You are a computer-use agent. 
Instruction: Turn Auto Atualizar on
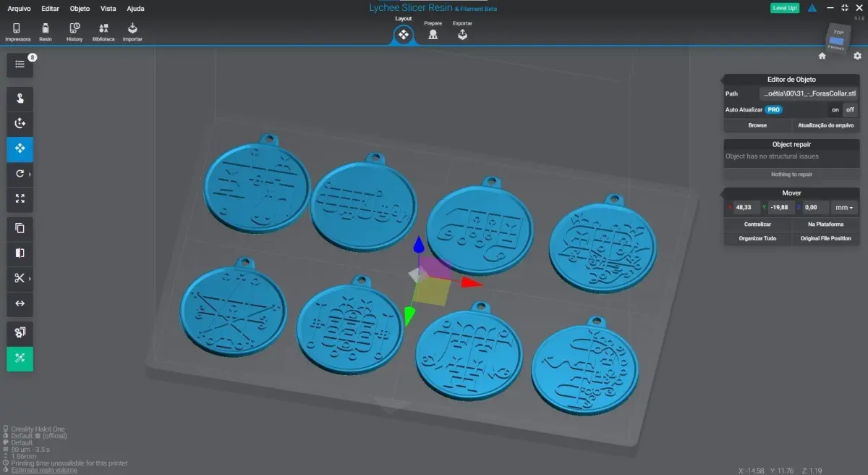click(835, 110)
